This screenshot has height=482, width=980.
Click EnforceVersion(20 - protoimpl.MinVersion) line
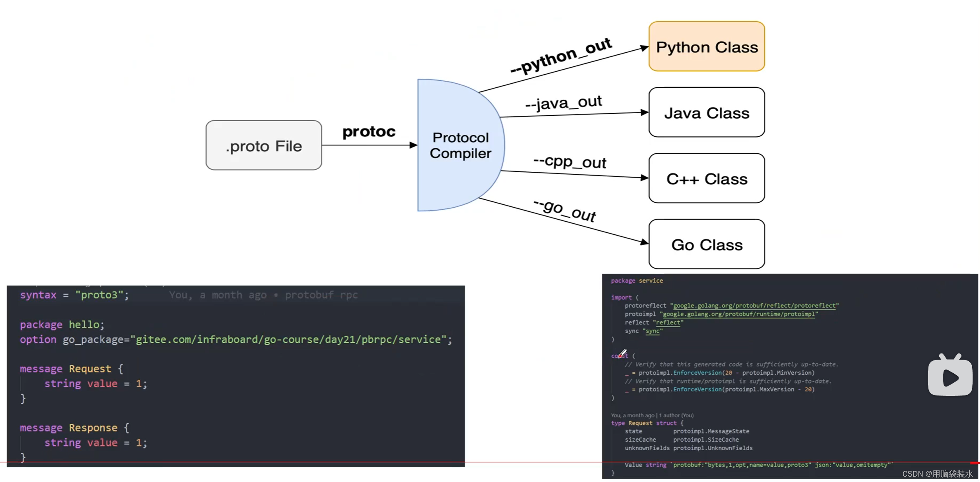720,373
